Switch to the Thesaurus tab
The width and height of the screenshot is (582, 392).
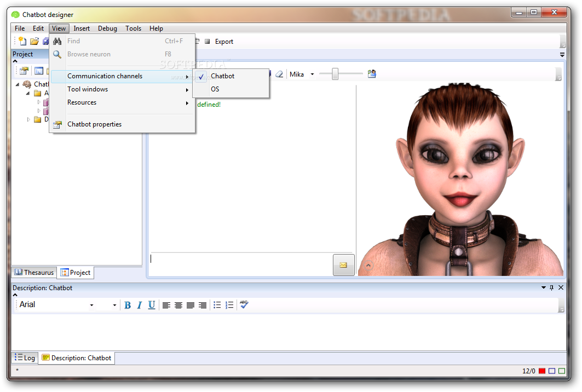[34, 273]
